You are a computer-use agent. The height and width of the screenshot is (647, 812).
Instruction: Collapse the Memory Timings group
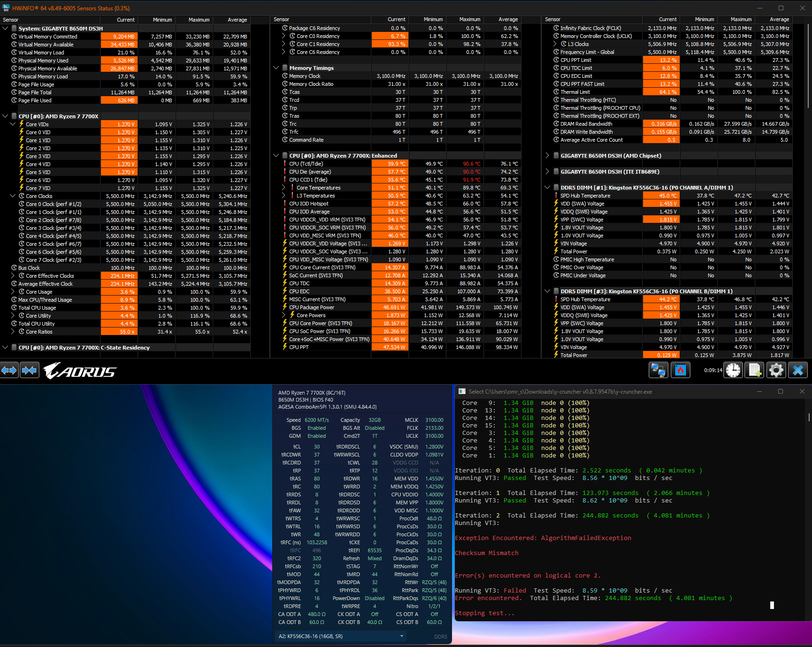pyautogui.click(x=276, y=68)
